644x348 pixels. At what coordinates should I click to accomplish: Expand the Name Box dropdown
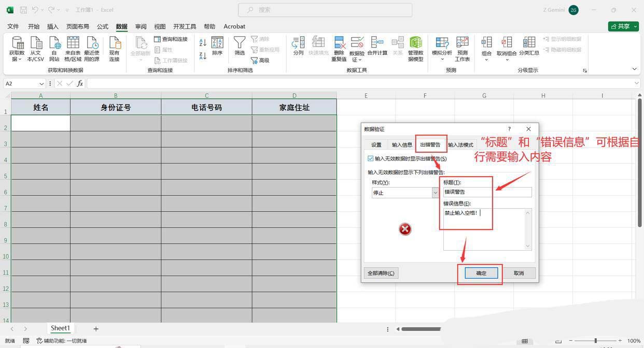click(x=41, y=84)
